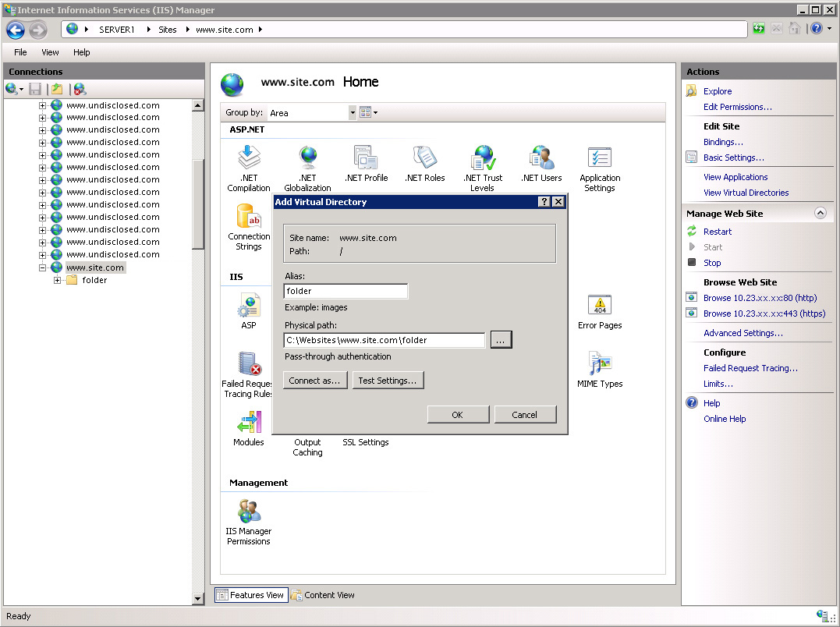Expand the last www.undisclosed.com tree node
The height and width of the screenshot is (627, 840).
click(x=42, y=255)
